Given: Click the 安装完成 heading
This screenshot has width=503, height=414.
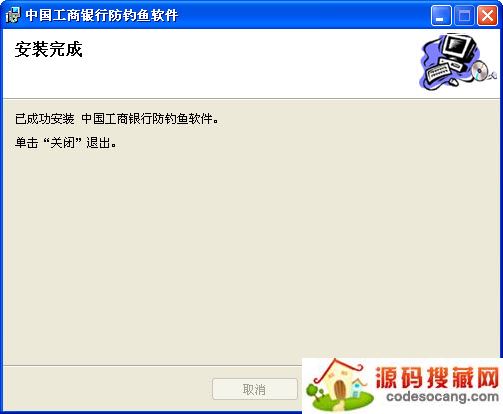Looking at the screenshot, I should click(49, 50).
